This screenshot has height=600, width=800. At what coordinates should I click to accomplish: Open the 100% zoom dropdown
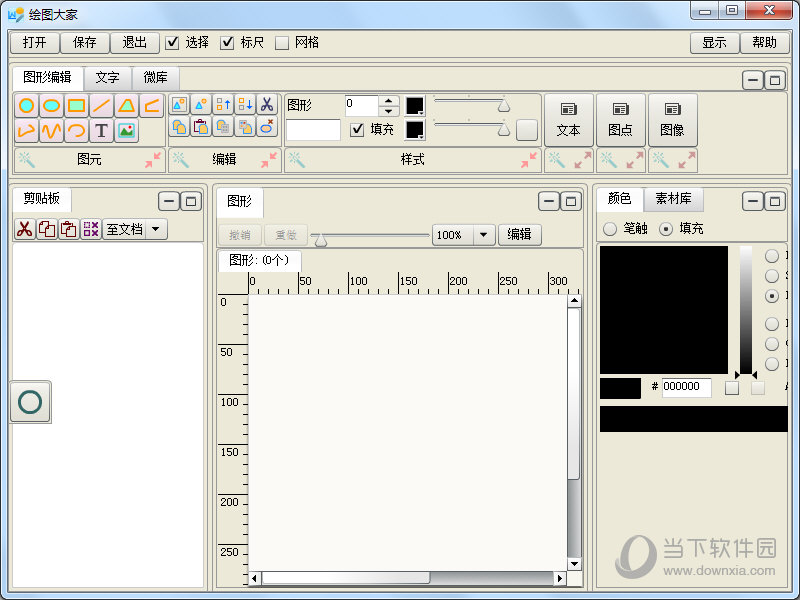click(484, 235)
